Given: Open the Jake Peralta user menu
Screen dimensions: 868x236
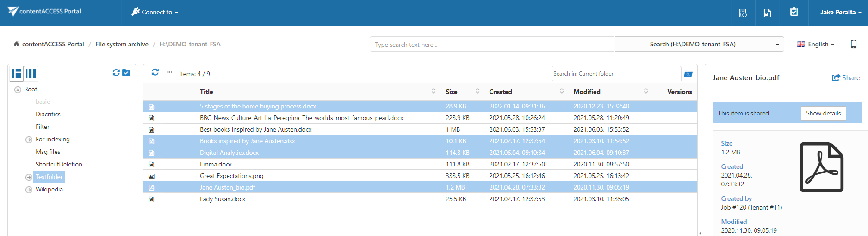Looking at the screenshot, I should coord(840,13).
